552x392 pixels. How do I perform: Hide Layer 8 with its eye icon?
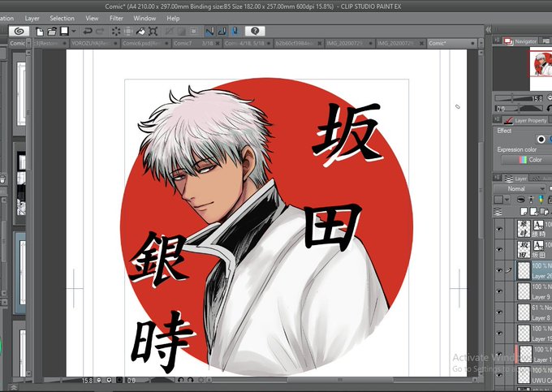[499, 312]
